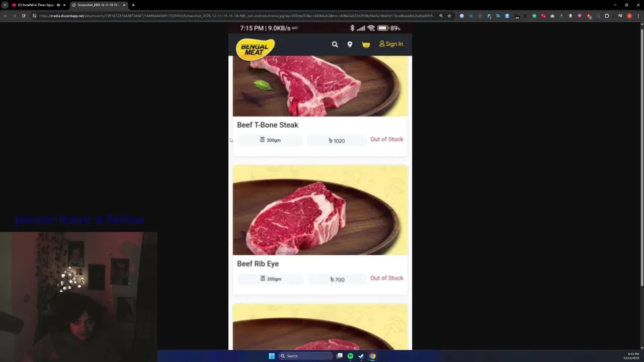
Task: Open the Beef Rib Eye product image
Action: [320, 210]
